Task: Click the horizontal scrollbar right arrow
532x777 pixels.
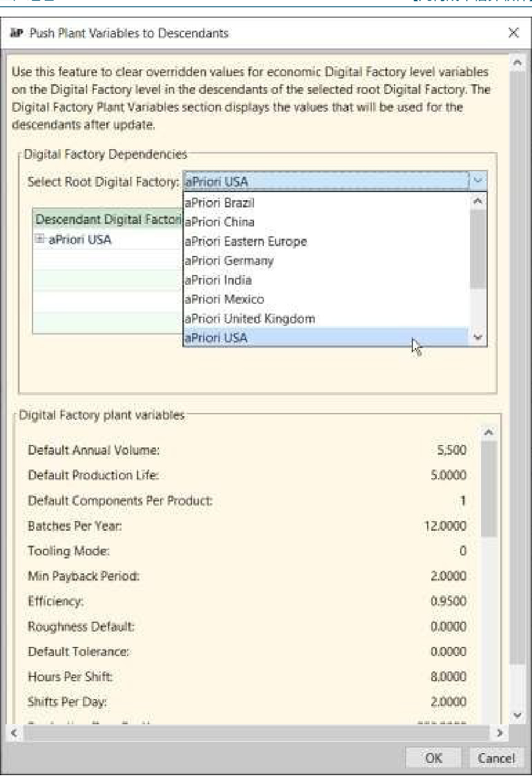Action: pyautogui.click(x=501, y=732)
